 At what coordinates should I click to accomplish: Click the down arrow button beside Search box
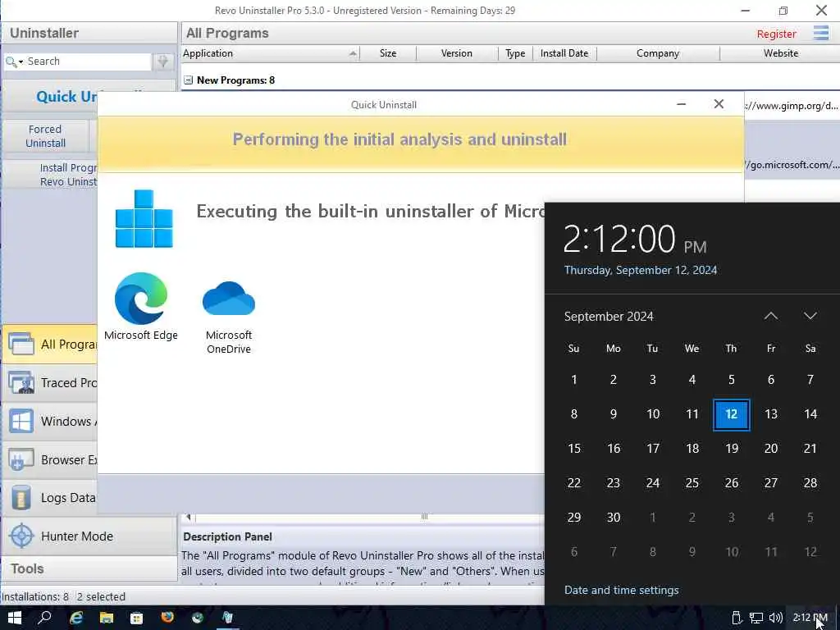(163, 62)
